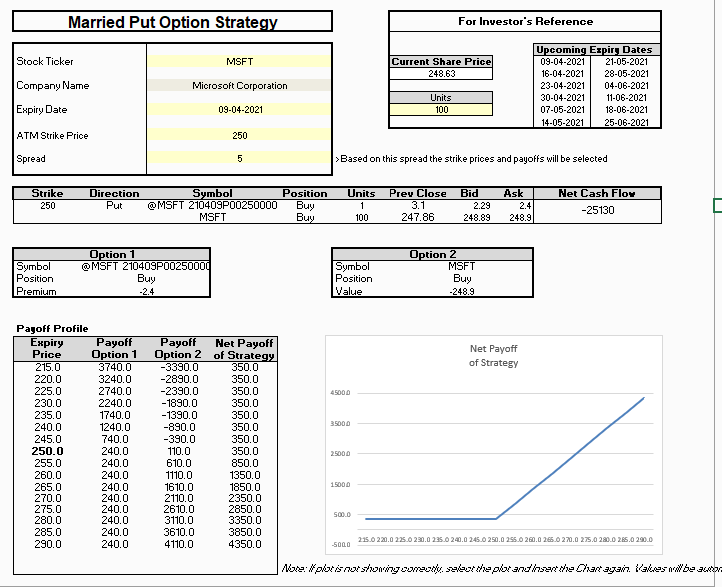Select the Prev Close value 247.86
The height and width of the screenshot is (587, 722).
pos(418,217)
